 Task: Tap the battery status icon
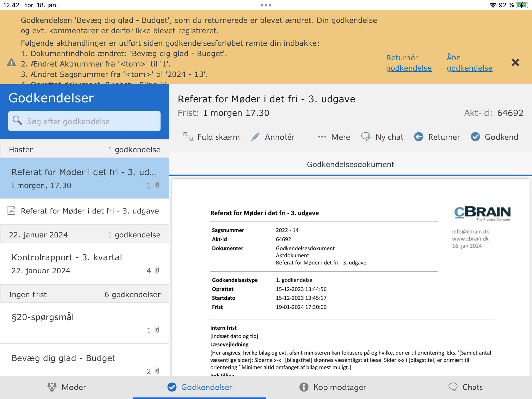(x=522, y=5)
